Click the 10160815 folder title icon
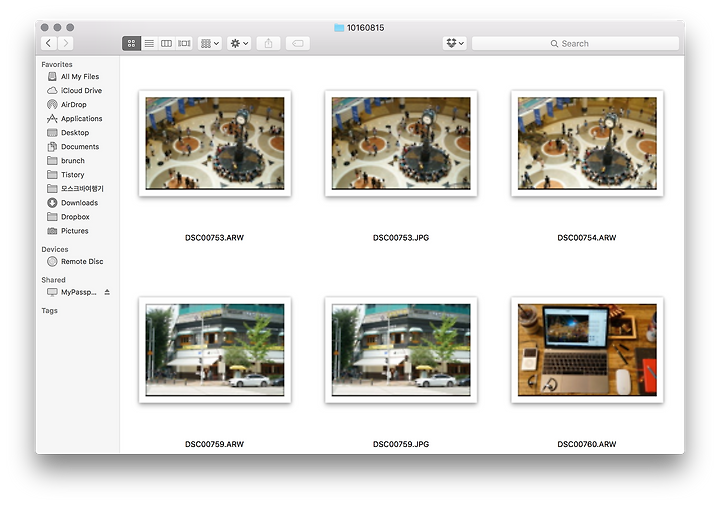720x505 pixels. point(339,28)
